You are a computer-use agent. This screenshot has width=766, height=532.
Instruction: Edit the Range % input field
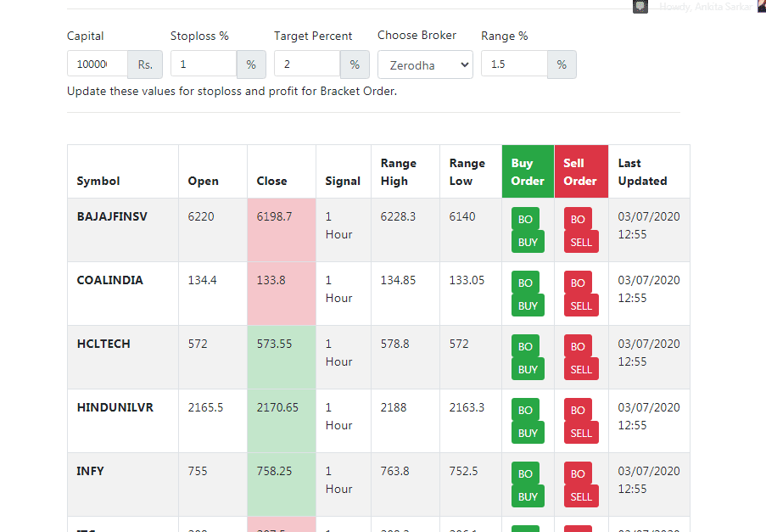(x=514, y=64)
